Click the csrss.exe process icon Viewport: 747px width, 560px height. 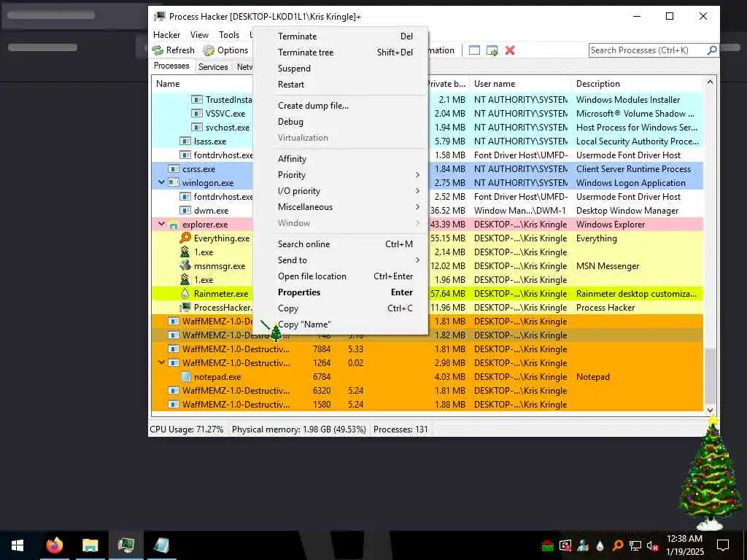pos(174,169)
